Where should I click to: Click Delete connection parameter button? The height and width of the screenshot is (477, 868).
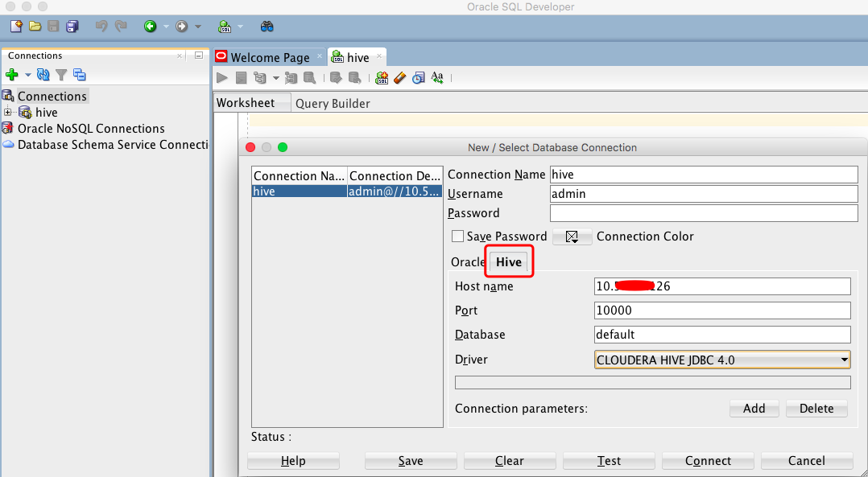pyautogui.click(x=816, y=409)
